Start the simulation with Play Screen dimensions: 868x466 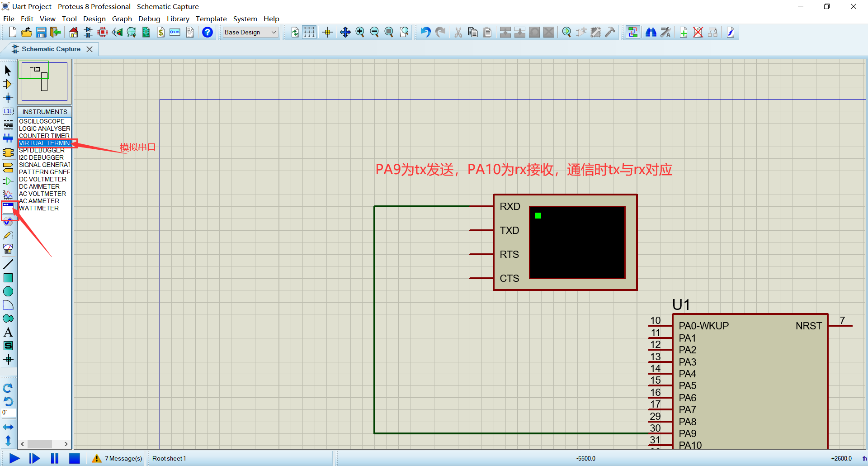14,458
